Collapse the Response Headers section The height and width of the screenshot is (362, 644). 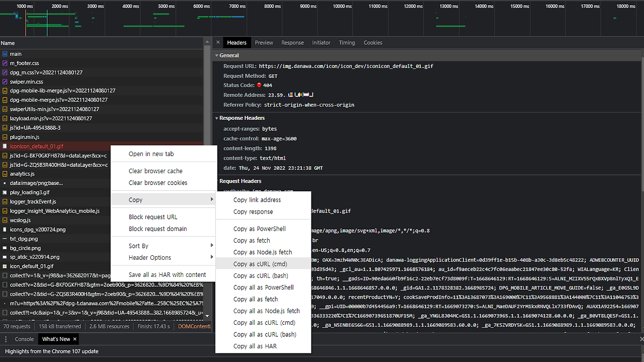pyautogui.click(x=217, y=118)
